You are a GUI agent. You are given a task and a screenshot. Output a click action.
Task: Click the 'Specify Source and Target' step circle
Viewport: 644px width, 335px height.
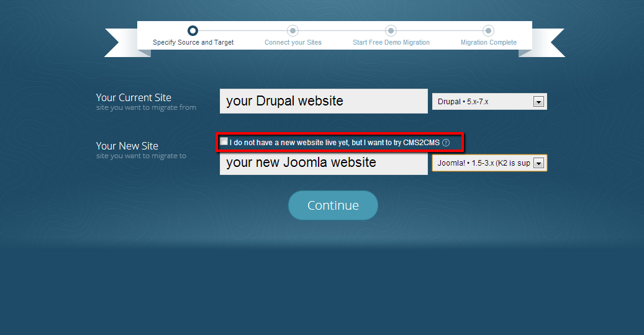(193, 30)
